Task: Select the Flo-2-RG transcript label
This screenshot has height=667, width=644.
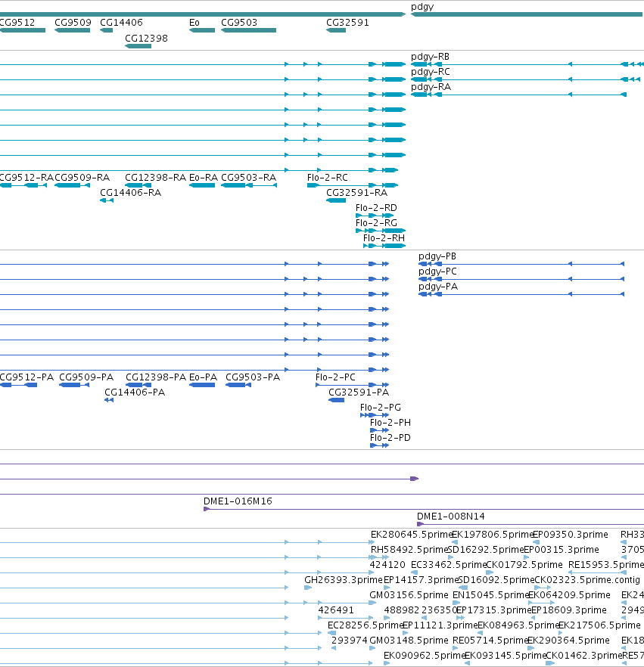Action: [376, 223]
